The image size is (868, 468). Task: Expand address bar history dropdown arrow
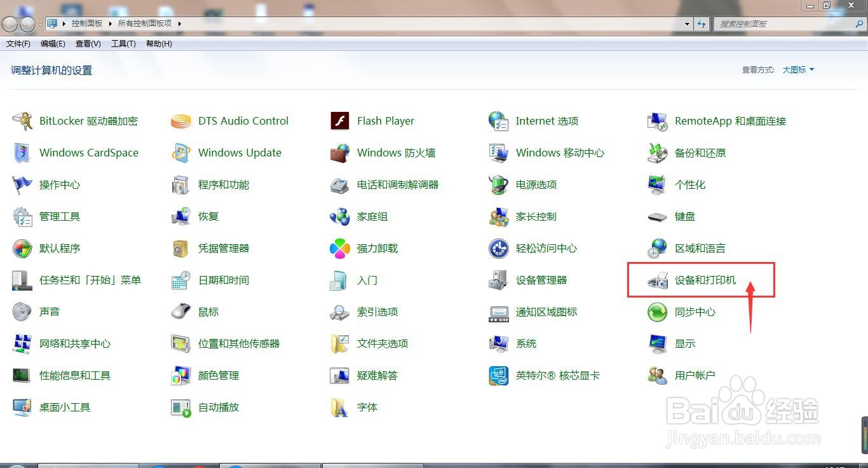tap(688, 24)
